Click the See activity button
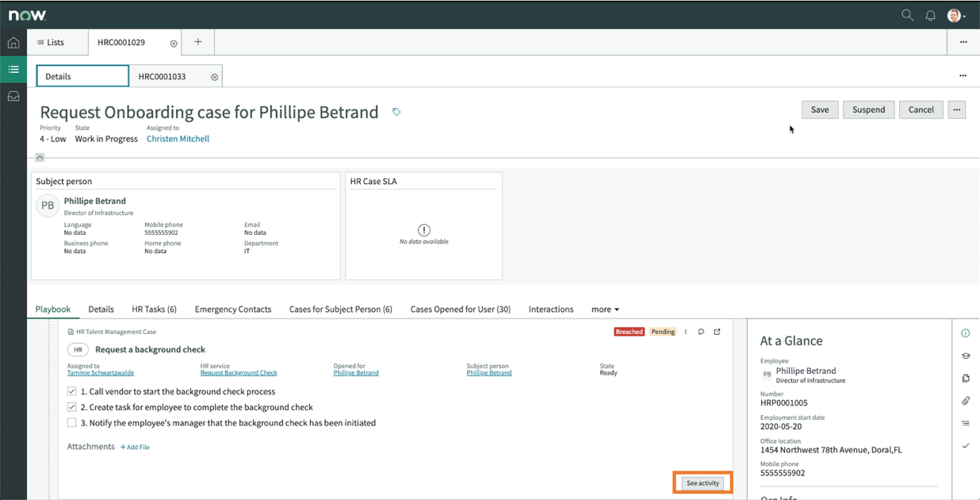The width and height of the screenshot is (980, 500). 703,483
